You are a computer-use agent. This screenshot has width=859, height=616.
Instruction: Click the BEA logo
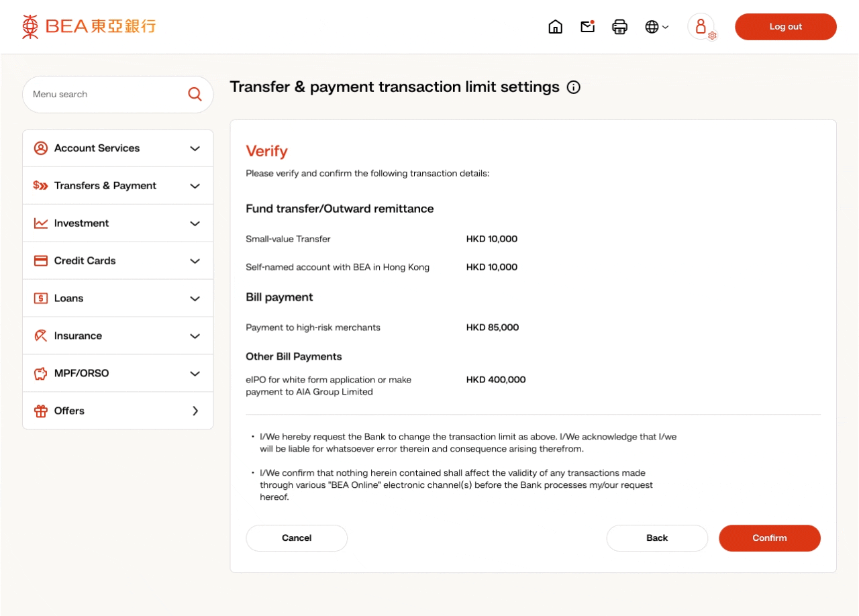click(89, 27)
